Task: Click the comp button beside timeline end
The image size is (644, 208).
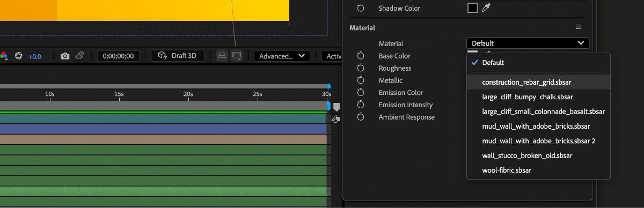Action: click(x=336, y=119)
